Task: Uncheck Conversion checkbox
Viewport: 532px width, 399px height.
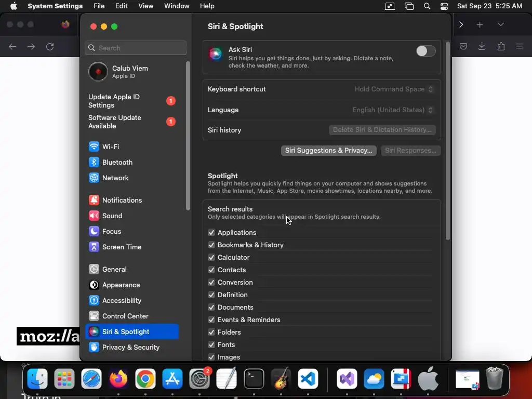Action: 211,282
